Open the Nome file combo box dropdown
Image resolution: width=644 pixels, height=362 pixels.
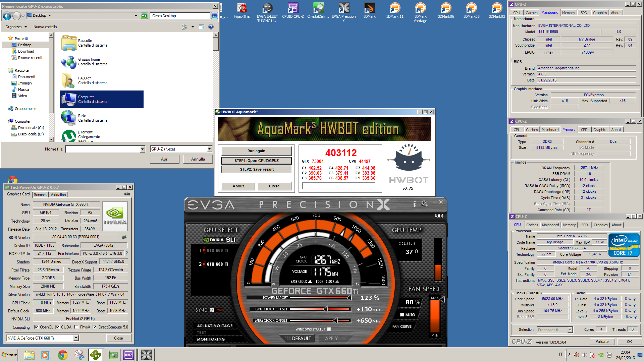tap(142, 149)
